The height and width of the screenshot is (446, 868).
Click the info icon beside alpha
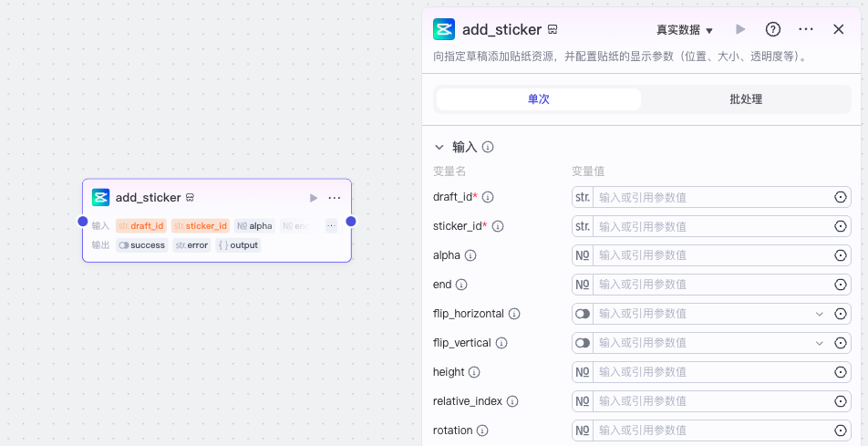(x=470, y=255)
